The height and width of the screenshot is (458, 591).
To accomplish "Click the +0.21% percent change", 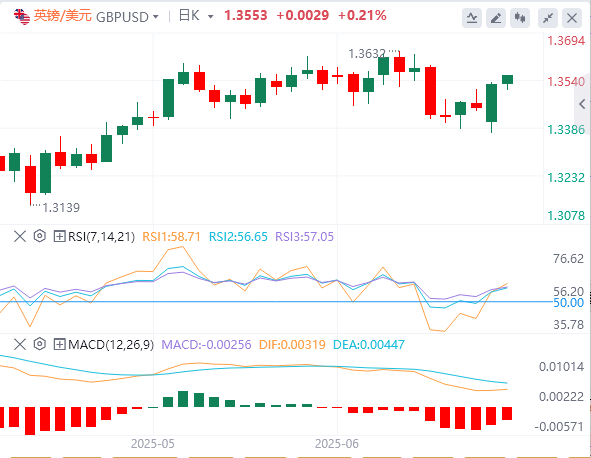I will tap(362, 16).
